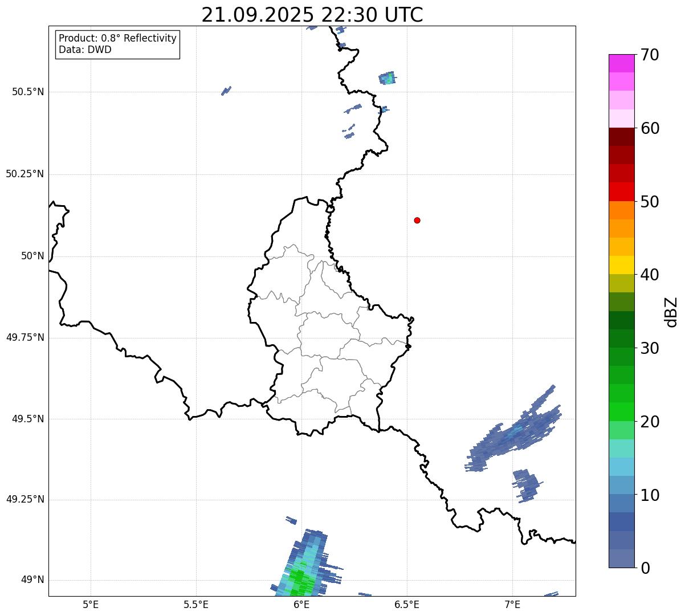Click the colorbar tick label "0"
This screenshot has width=685, height=616.
point(645,568)
